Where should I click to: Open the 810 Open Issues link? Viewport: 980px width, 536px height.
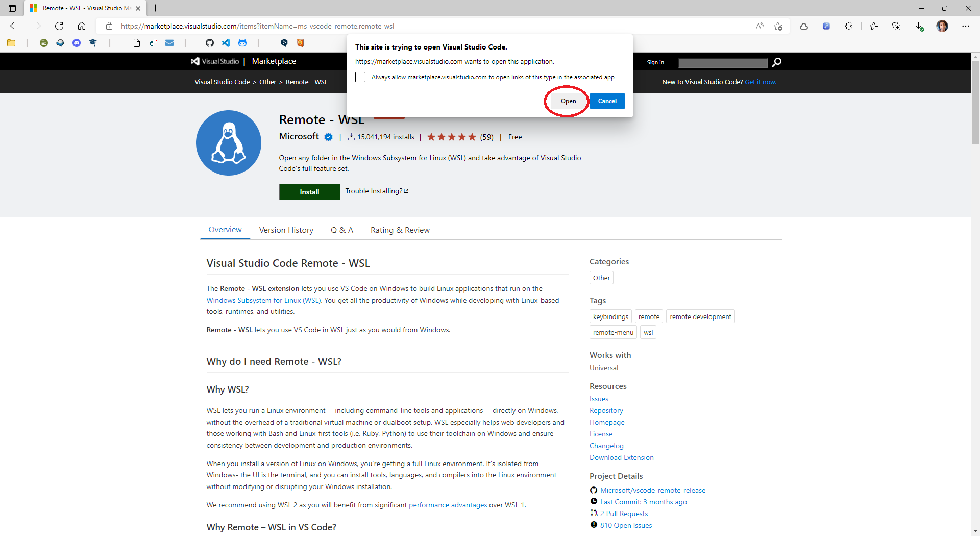click(x=626, y=525)
